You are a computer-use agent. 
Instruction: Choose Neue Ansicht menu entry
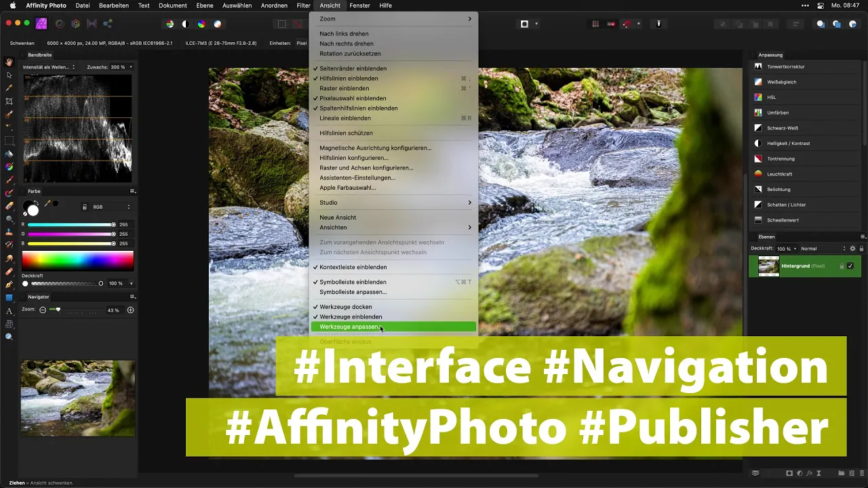click(393, 218)
